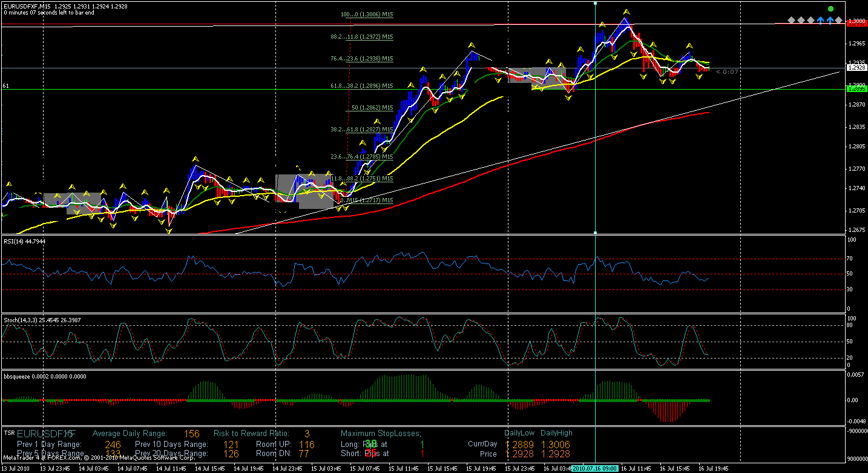Click the 'Prev 20 Days Range:' label
This screenshot has height=473, width=868.
pyautogui.click(x=172, y=454)
